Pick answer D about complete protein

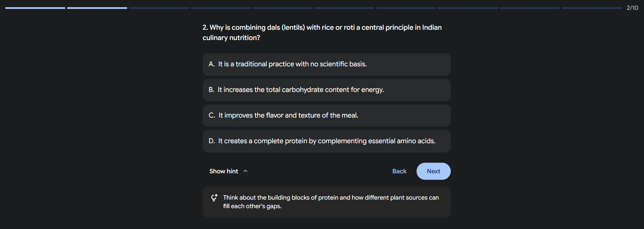tap(326, 141)
